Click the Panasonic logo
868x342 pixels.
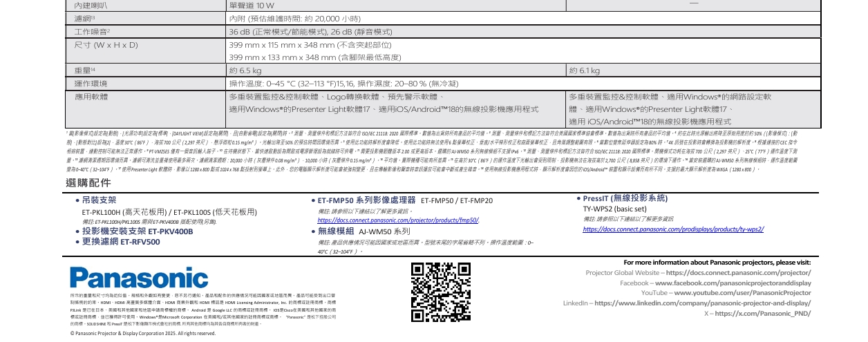139,278
